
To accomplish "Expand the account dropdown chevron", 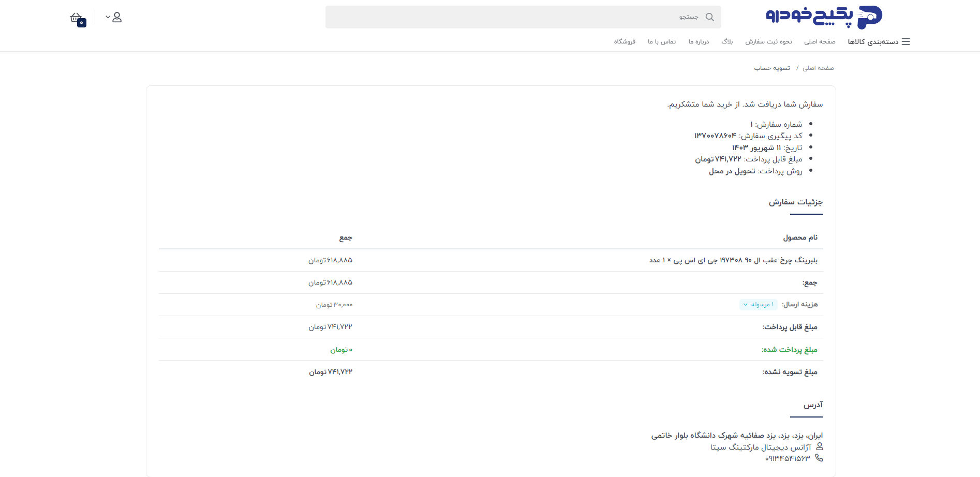I will (x=108, y=17).
